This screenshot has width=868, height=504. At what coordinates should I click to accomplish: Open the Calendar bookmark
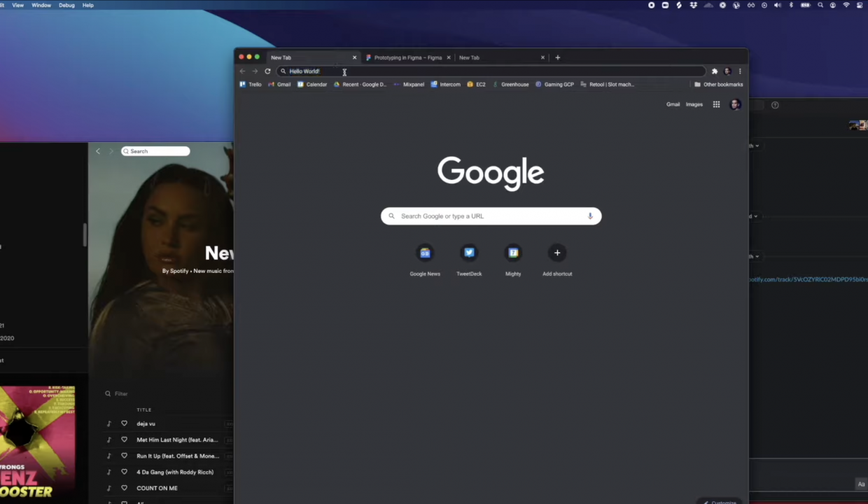(312, 84)
